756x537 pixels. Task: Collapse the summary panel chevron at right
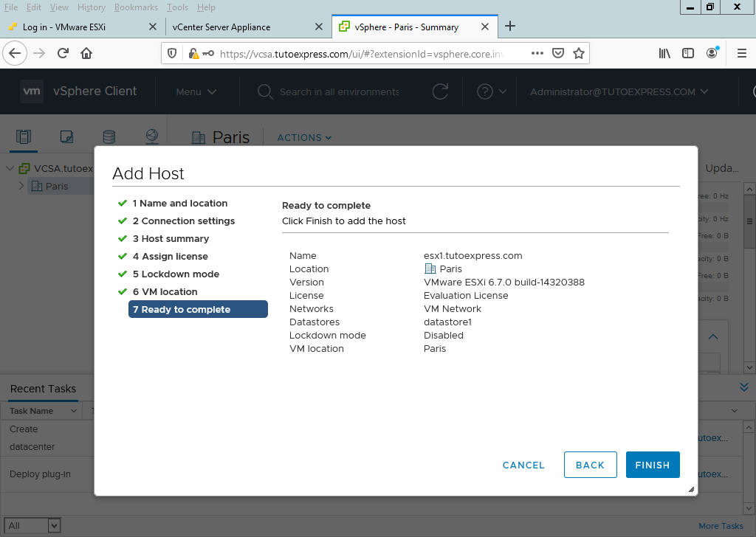point(713,336)
